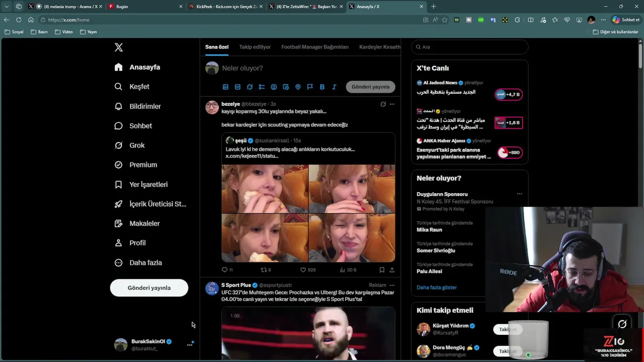
Task: Bookmark bezelye's post
Action: click(x=382, y=270)
